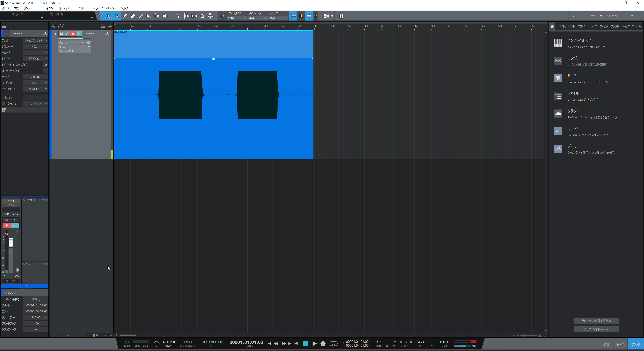Open the タイムストレッチ ドラム dropdown
644x351 pixels.
click(36, 46)
